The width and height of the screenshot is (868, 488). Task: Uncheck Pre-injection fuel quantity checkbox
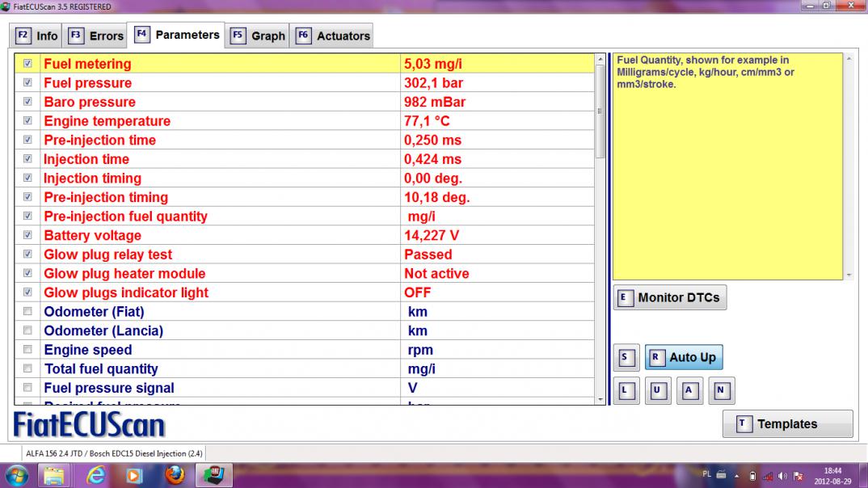(27, 217)
